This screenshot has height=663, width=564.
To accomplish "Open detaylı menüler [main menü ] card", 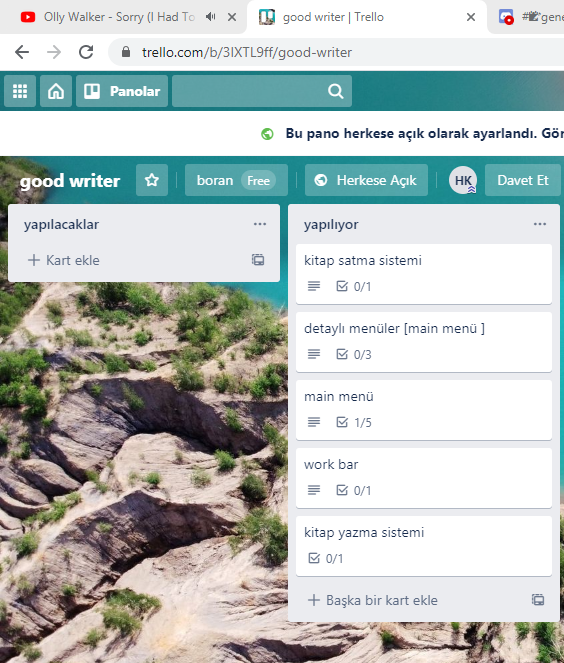I will (x=424, y=342).
